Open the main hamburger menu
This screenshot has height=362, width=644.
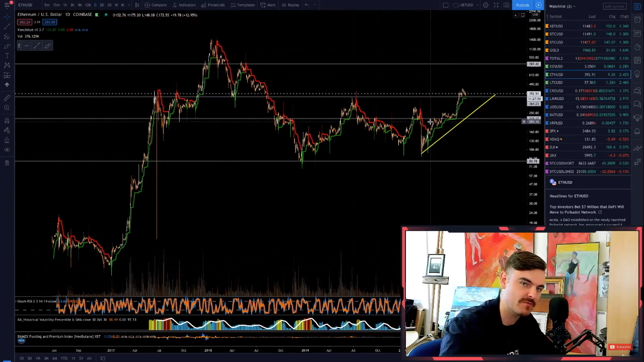pyautogui.click(x=7, y=5)
